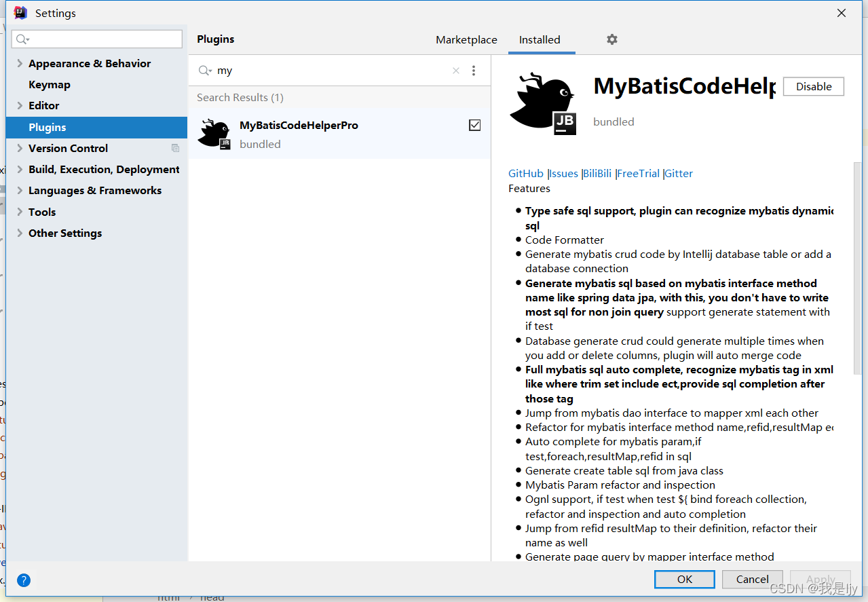The width and height of the screenshot is (868, 602).
Task: Open plugin search options menu
Action: click(x=474, y=71)
